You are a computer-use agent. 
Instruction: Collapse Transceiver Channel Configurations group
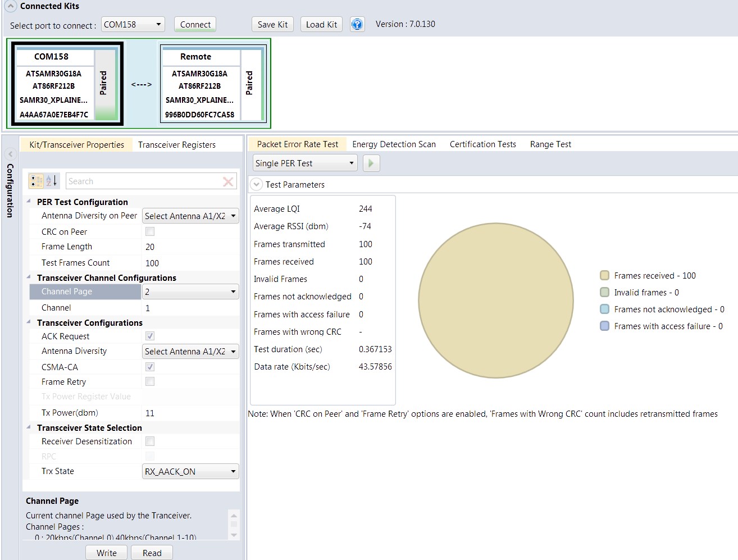(x=29, y=277)
